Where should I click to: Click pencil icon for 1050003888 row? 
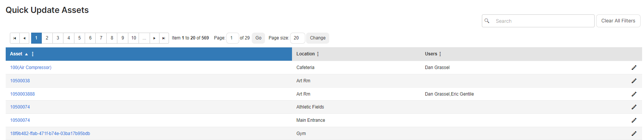tap(634, 94)
